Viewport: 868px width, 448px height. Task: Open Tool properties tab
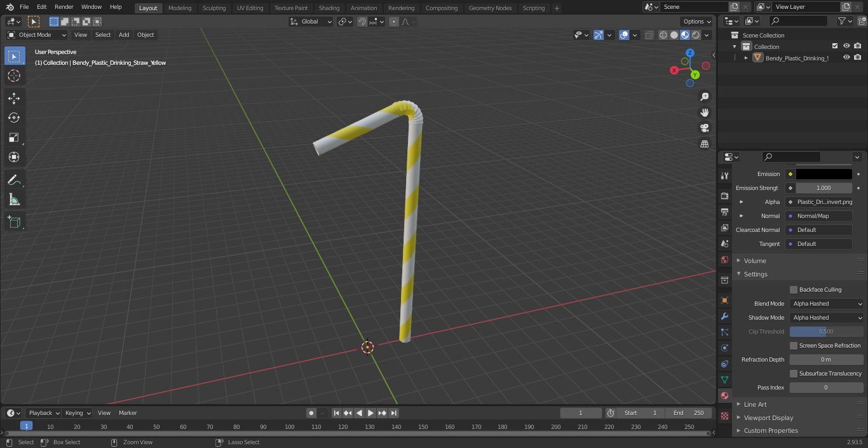click(x=724, y=175)
